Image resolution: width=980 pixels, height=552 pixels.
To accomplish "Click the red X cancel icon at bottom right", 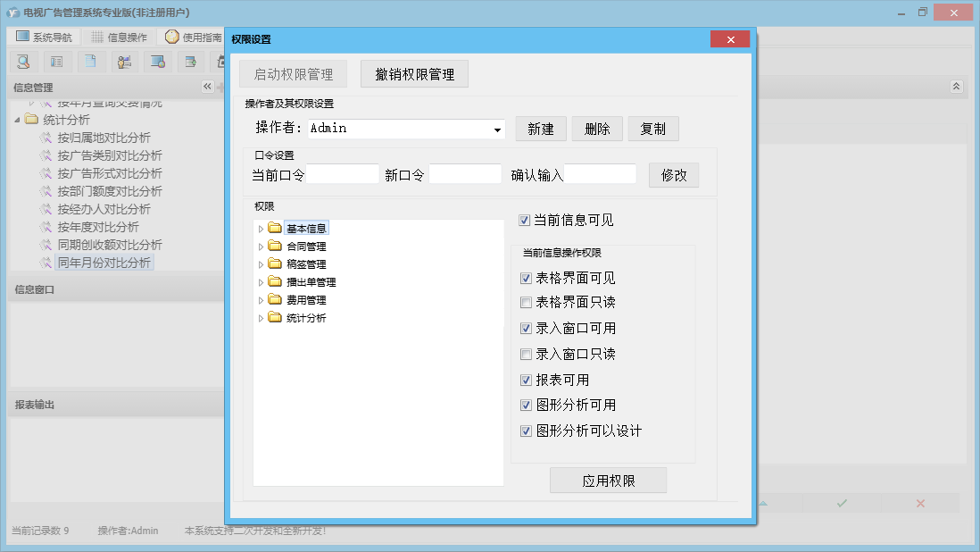I will (x=920, y=503).
